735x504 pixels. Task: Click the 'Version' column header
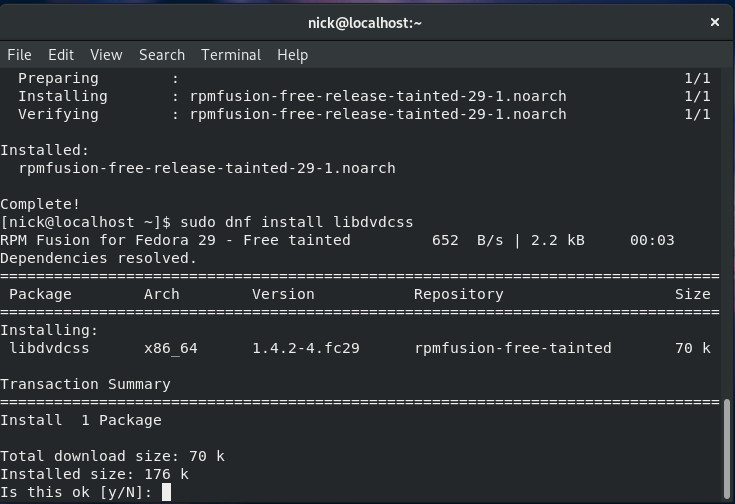point(283,294)
